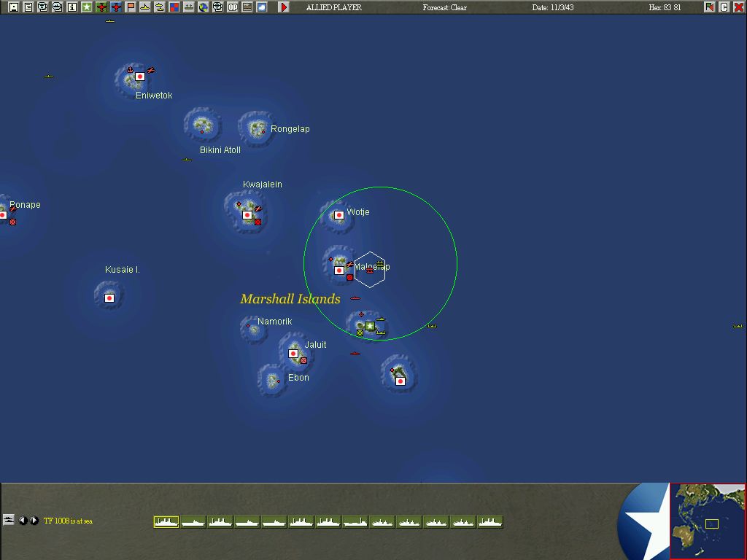Viewport: 747px width, 560px height.
Task: Click the 'Wotje' map label
Action: coord(357,212)
